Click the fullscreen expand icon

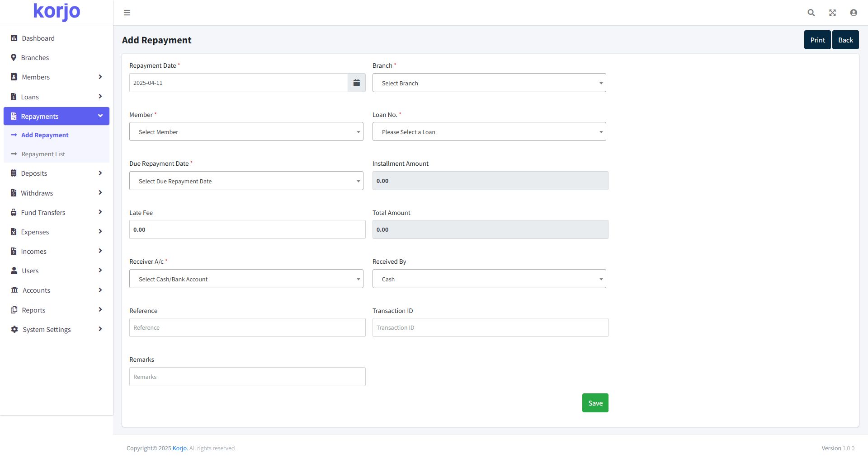tap(832, 13)
